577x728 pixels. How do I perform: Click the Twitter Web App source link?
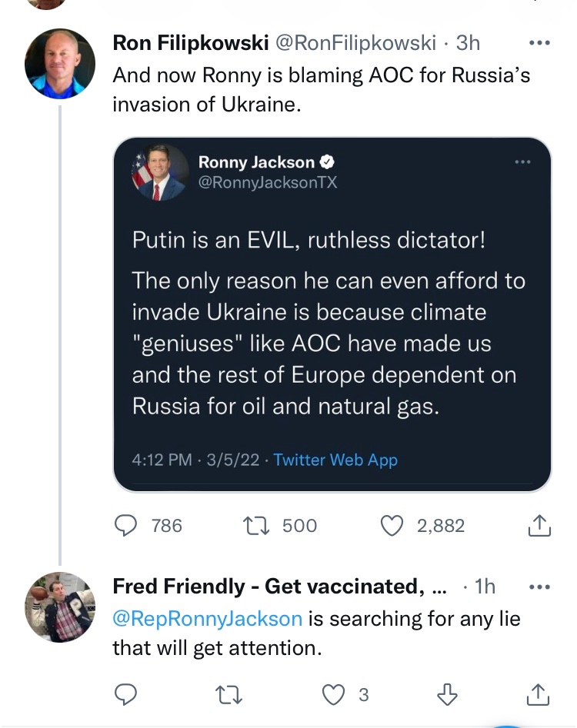335,460
